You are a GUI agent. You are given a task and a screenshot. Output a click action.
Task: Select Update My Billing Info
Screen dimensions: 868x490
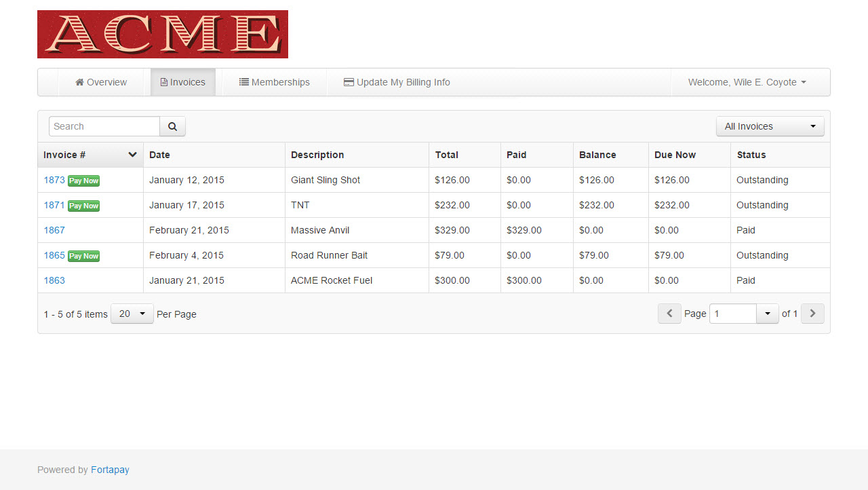click(397, 82)
